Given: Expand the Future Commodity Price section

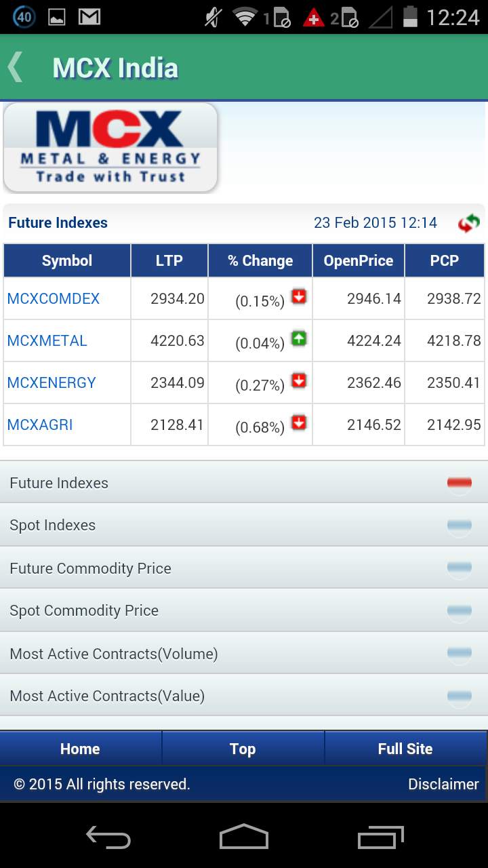Looking at the screenshot, I should (x=459, y=568).
